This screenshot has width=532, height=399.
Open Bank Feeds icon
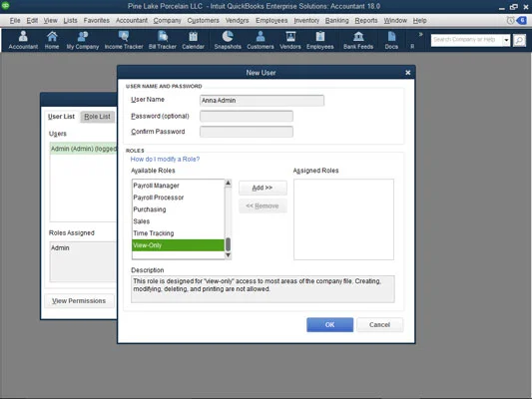(x=358, y=40)
